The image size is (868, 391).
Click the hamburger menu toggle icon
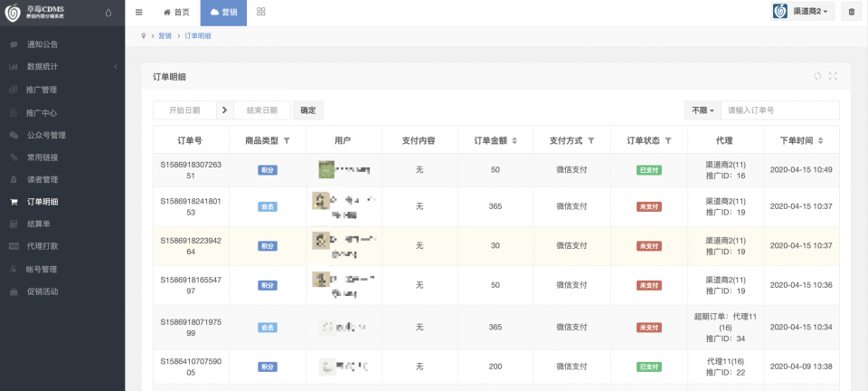click(138, 12)
